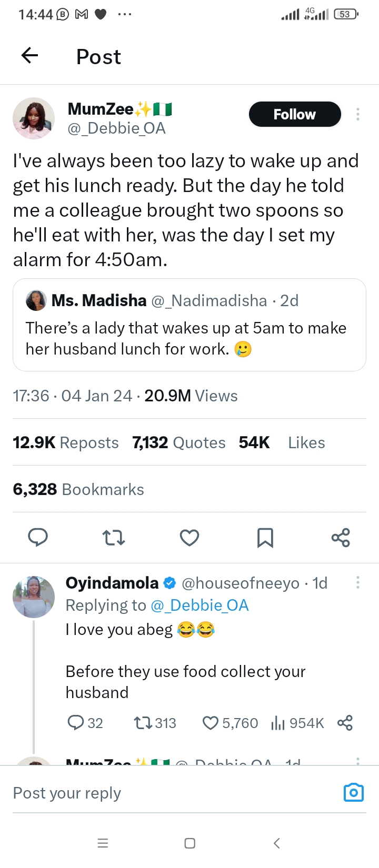This screenshot has height=868, width=379.
Task: Share the post via the share icon
Action: coord(341,538)
